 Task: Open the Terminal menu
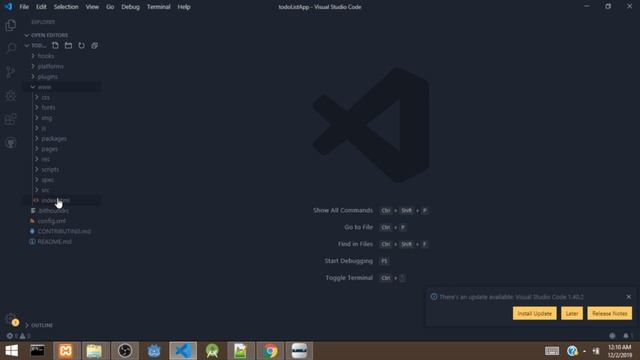coord(158,7)
